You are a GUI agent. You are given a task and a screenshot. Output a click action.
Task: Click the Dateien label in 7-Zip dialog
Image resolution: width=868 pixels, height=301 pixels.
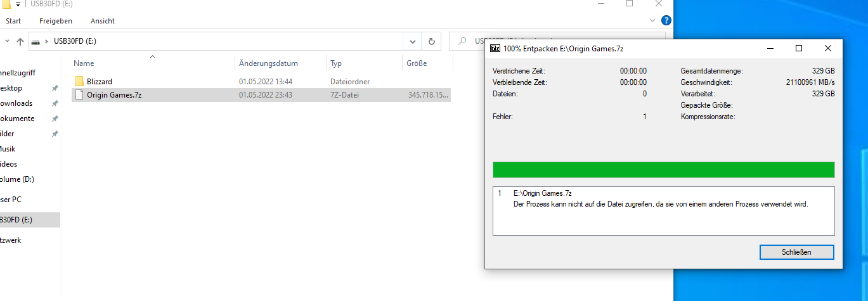[x=505, y=94]
